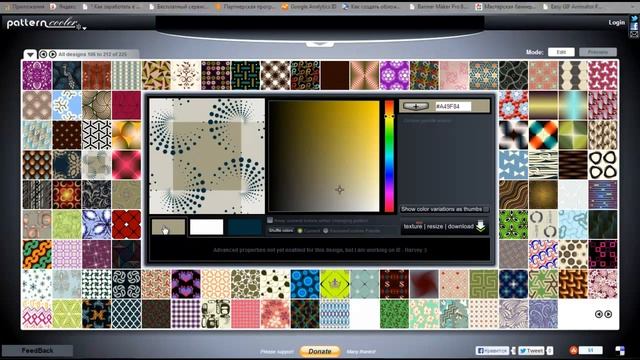Select the dollar sign pattern thumbnail
Image resolution: width=640 pixels, height=360 pixels.
click(394, 284)
